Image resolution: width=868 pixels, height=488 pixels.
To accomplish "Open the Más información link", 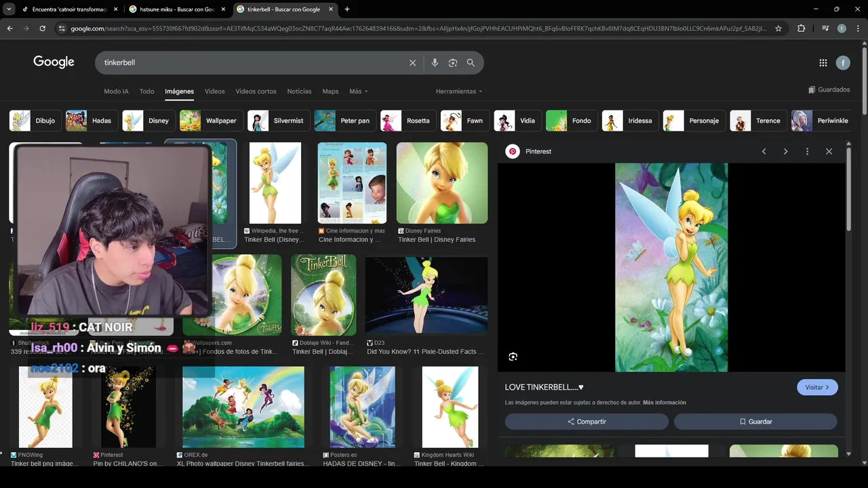I will click(x=665, y=403).
